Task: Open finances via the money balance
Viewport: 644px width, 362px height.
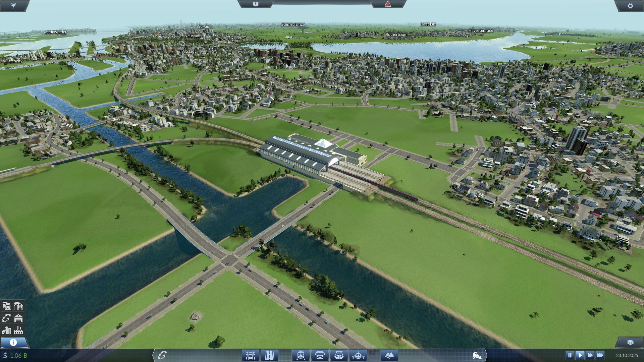Action: point(15,355)
